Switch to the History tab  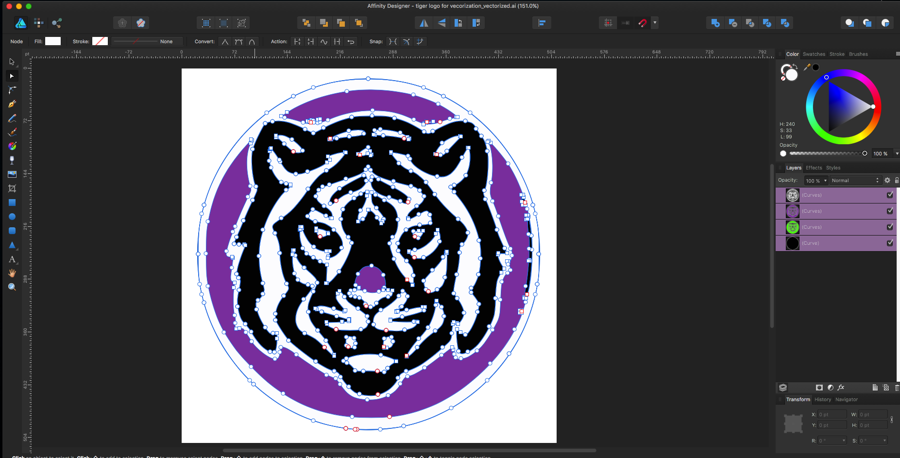coord(823,399)
